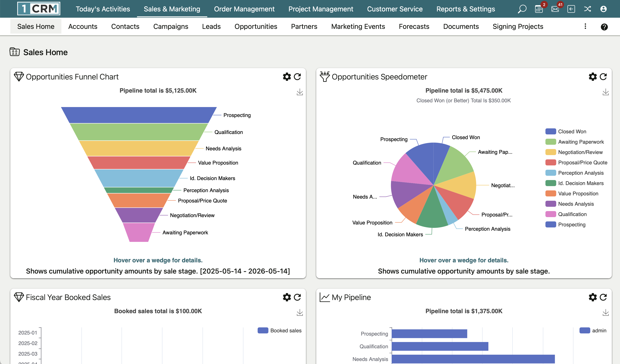Open the Help question mark icon
The width and height of the screenshot is (620, 364).
[x=604, y=27]
